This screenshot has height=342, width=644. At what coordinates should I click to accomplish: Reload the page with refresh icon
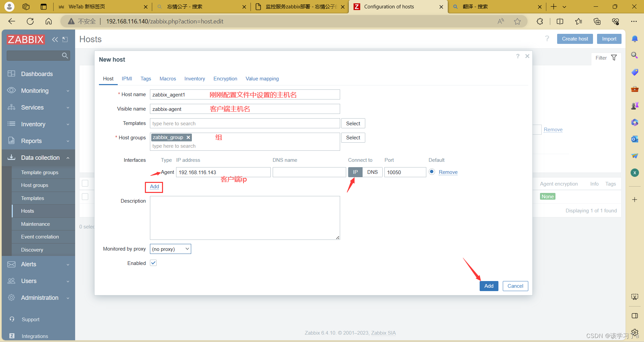point(30,21)
